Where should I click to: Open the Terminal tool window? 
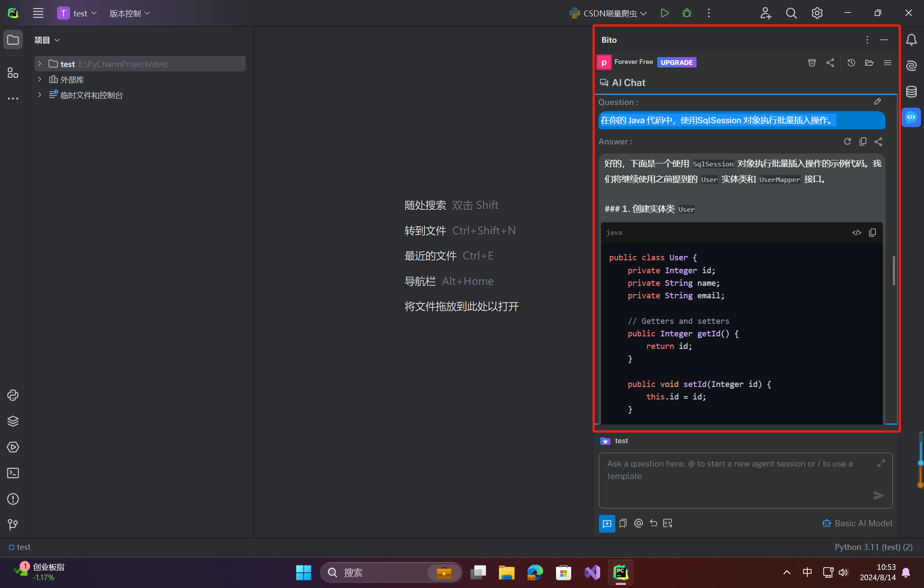click(13, 473)
